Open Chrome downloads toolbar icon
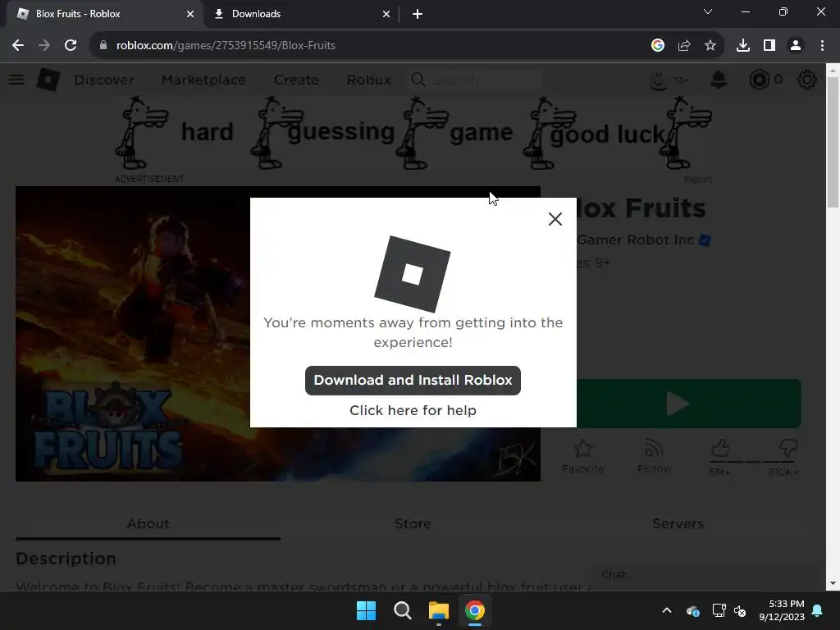840x630 pixels. 743,46
